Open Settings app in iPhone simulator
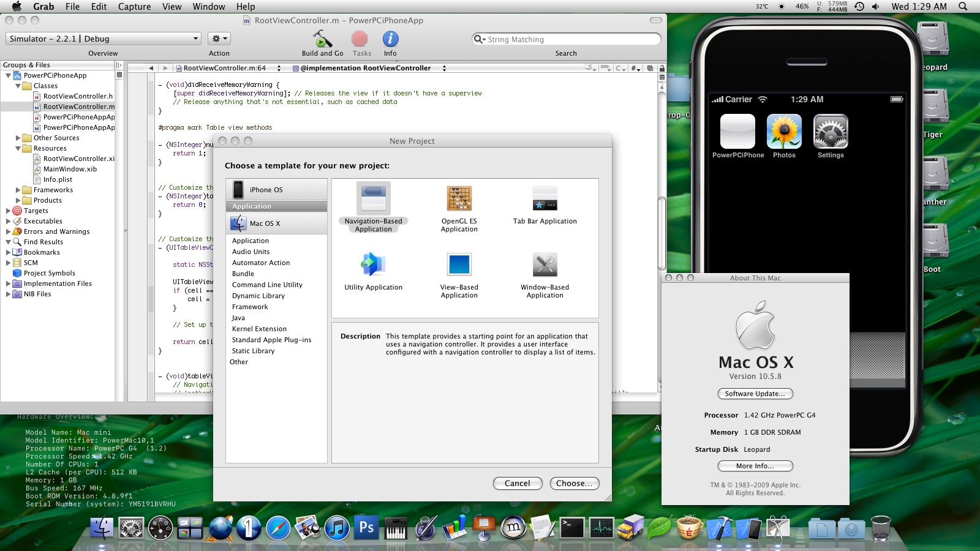This screenshot has height=551, width=980. pyautogui.click(x=831, y=132)
